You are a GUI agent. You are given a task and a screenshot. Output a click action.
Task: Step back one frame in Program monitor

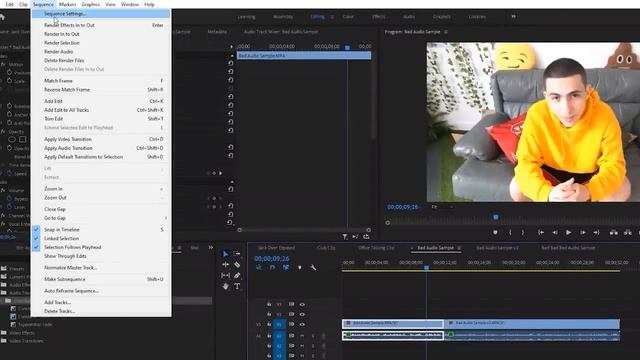[x=555, y=232]
